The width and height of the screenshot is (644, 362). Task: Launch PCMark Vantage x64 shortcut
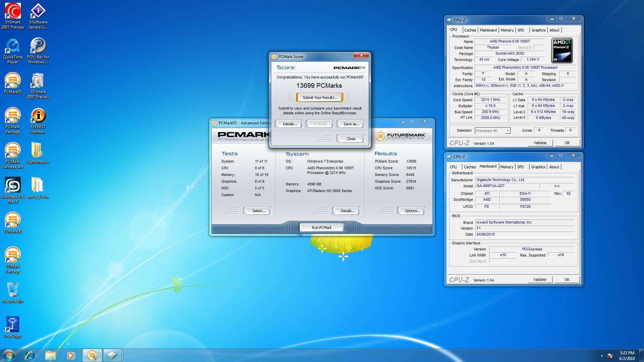tap(12, 155)
